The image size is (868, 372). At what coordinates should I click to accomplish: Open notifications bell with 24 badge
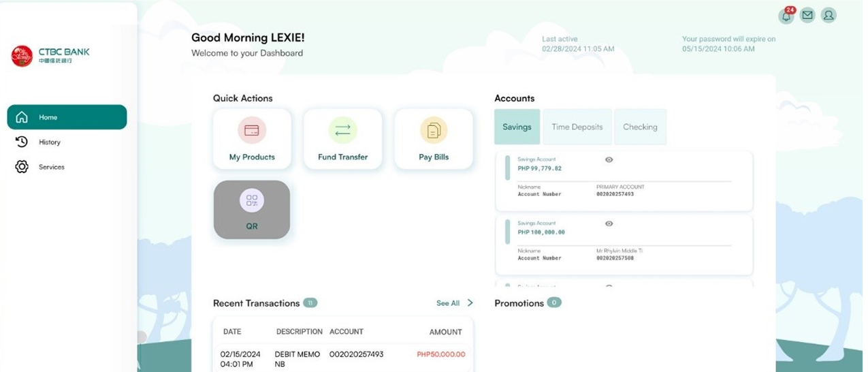(x=787, y=15)
